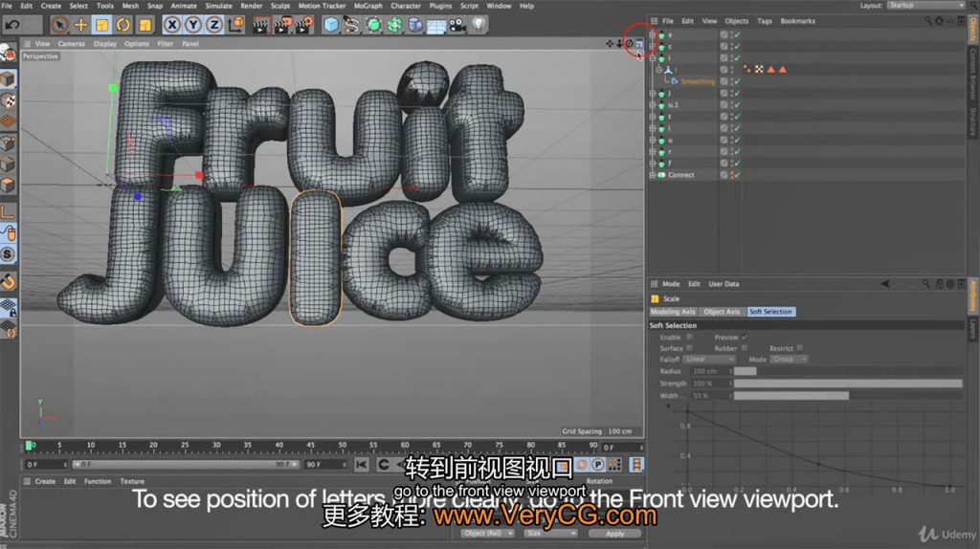Click the Light bulb icon
This screenshot has width=980, height=549.
tap(479, 24)
